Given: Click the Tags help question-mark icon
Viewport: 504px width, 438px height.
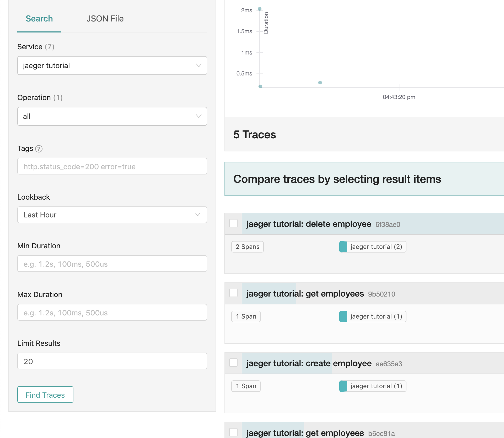Looking at the screenshot, I should coord(39,149).
